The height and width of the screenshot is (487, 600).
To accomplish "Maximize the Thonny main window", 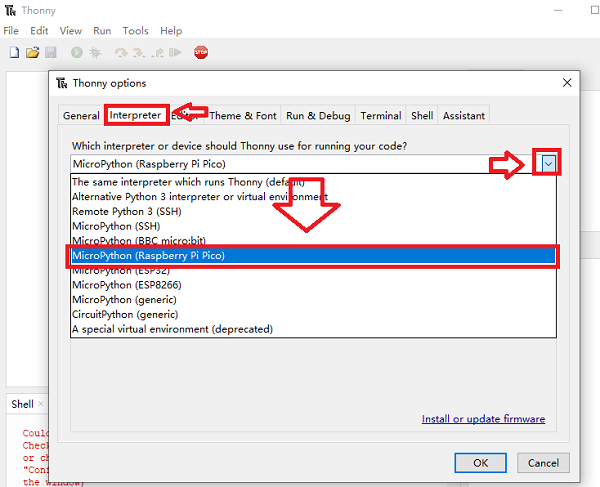I will 595,10.
